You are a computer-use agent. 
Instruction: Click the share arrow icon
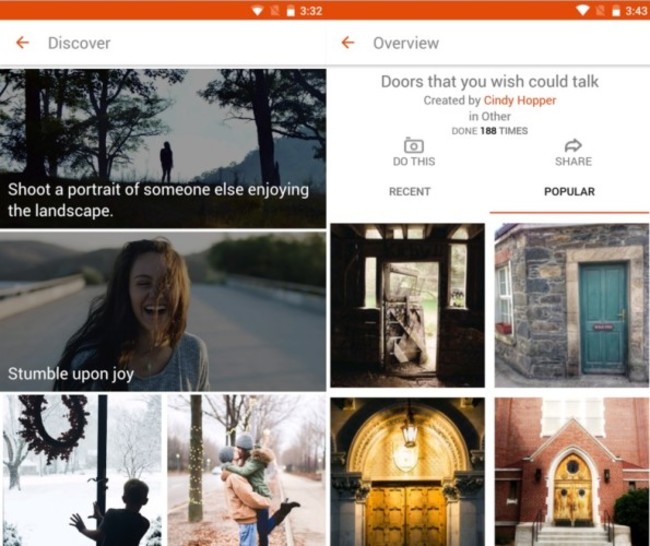pos(573,146)
